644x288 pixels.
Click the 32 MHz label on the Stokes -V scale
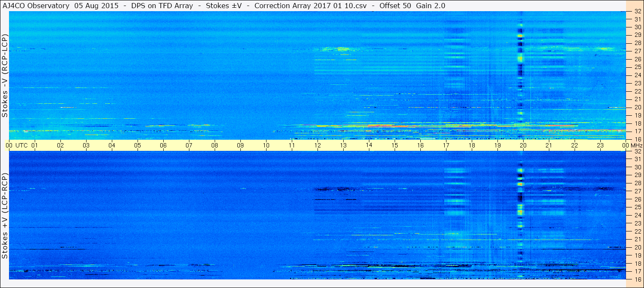point(638,12)
